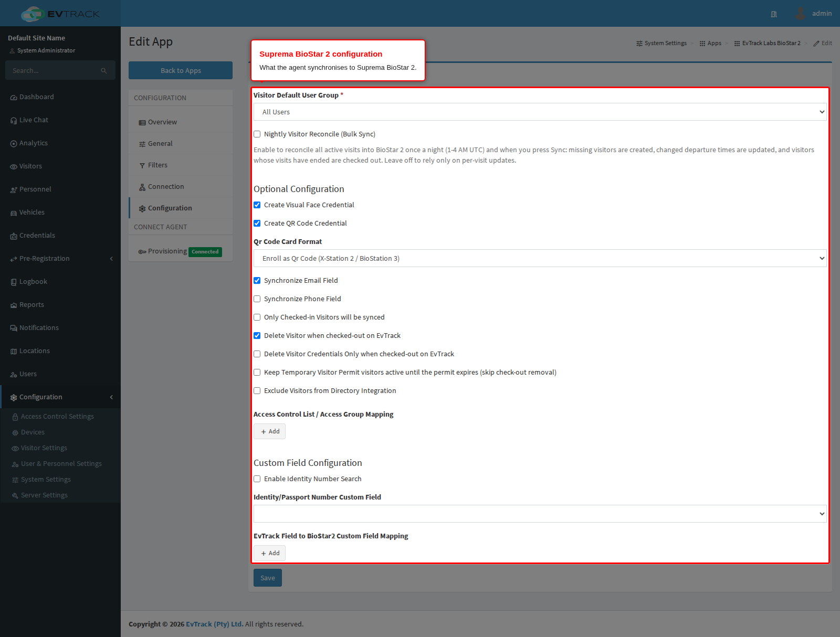Click the Back to Apps button
The height and width of the screenshot is (637, 840).
pos(181,70)
